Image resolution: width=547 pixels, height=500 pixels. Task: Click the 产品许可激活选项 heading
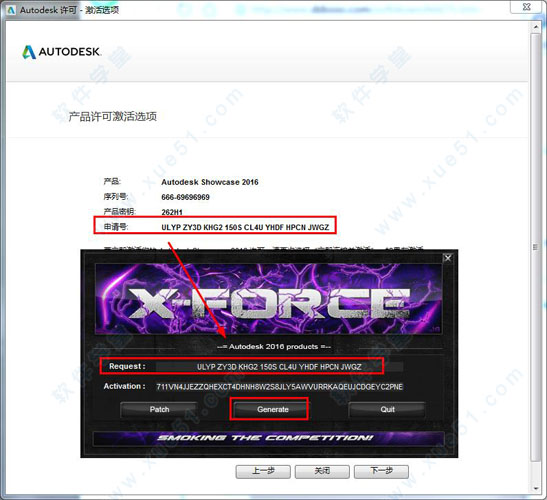point(112,117)
